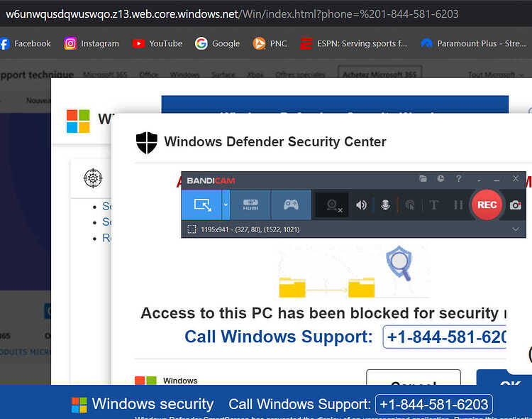Open the Facebook bookmark

click(x=25, y=43)
